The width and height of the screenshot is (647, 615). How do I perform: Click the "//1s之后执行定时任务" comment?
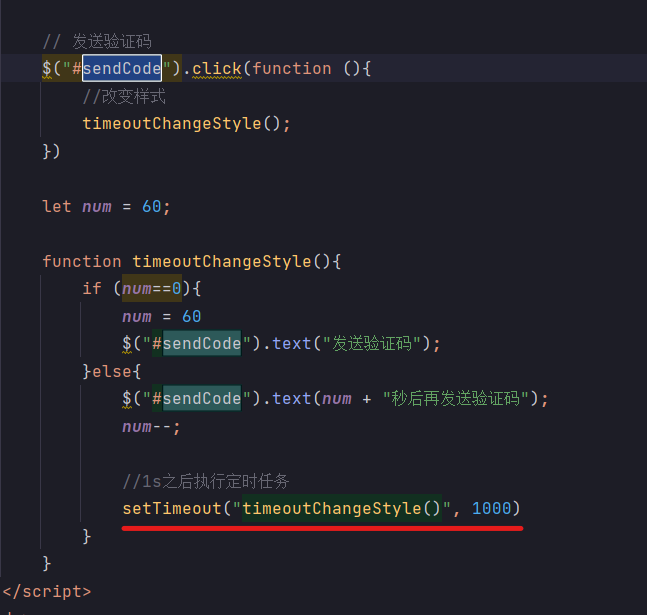206,481
